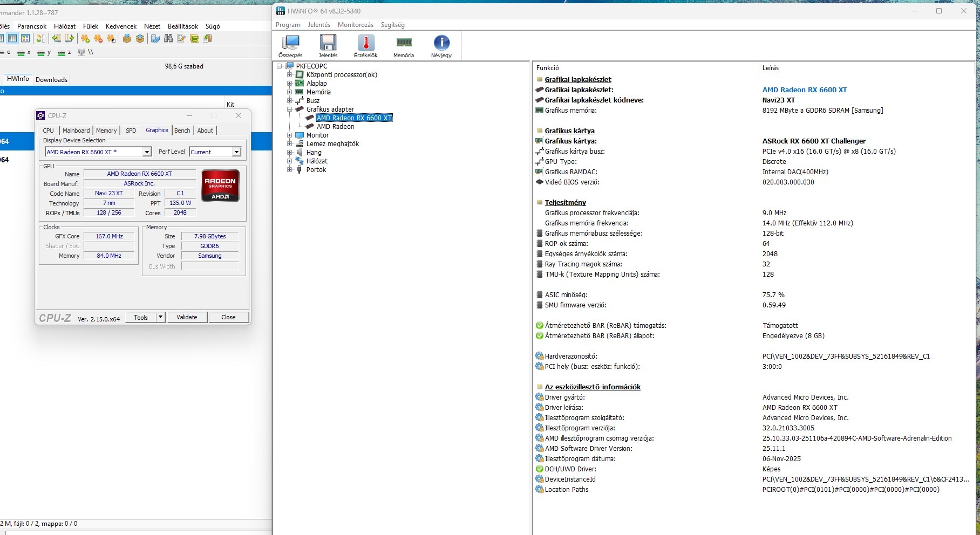Click the binoculars search icon in Commander
Image resolution: width=980 pixels, height=535 pixels.
point(168,38)
